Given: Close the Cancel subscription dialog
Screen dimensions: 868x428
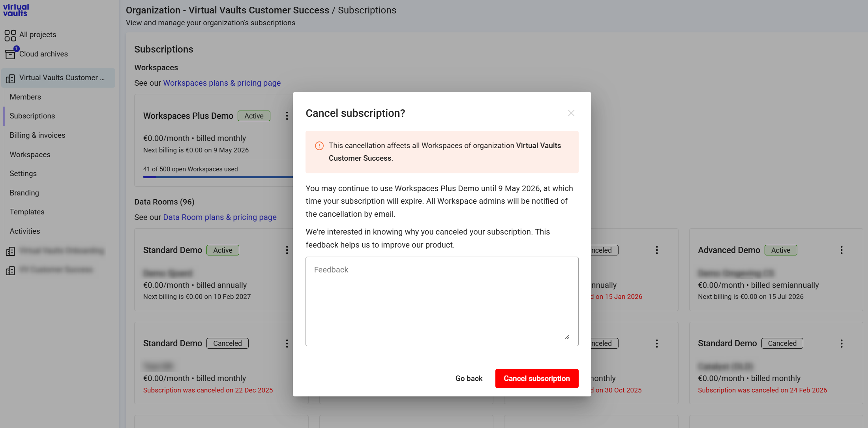Looking at the screenshot, I should click(571, 113).
